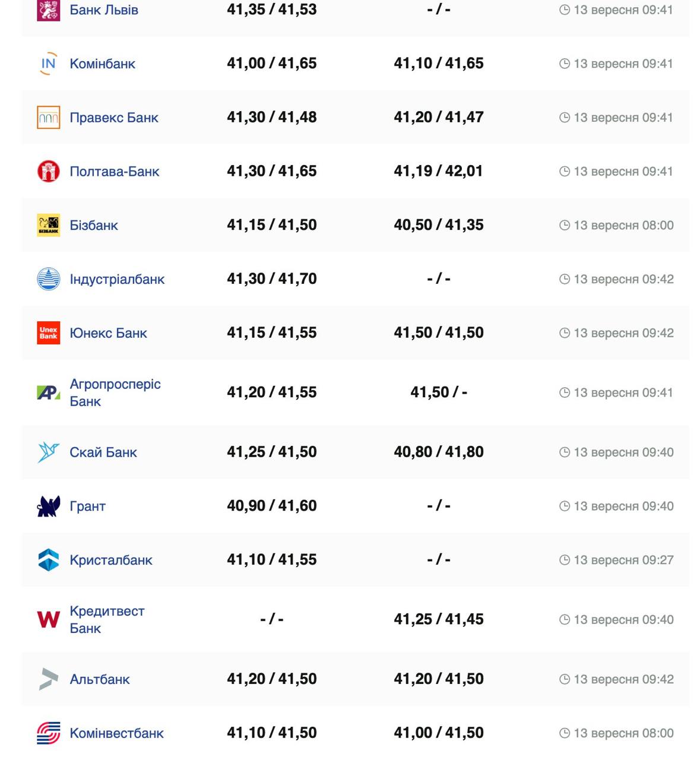Click the Грант update time 09:40

point(623,506)
